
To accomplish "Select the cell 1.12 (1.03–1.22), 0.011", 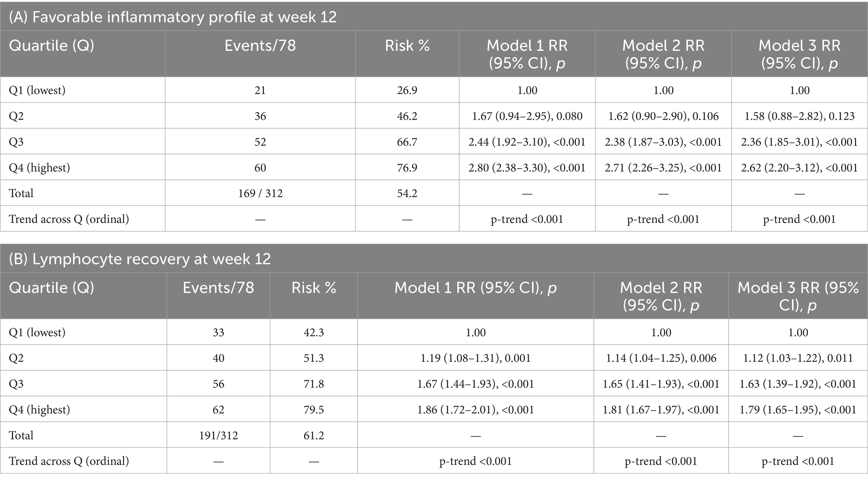I will (x=798, y=358).
